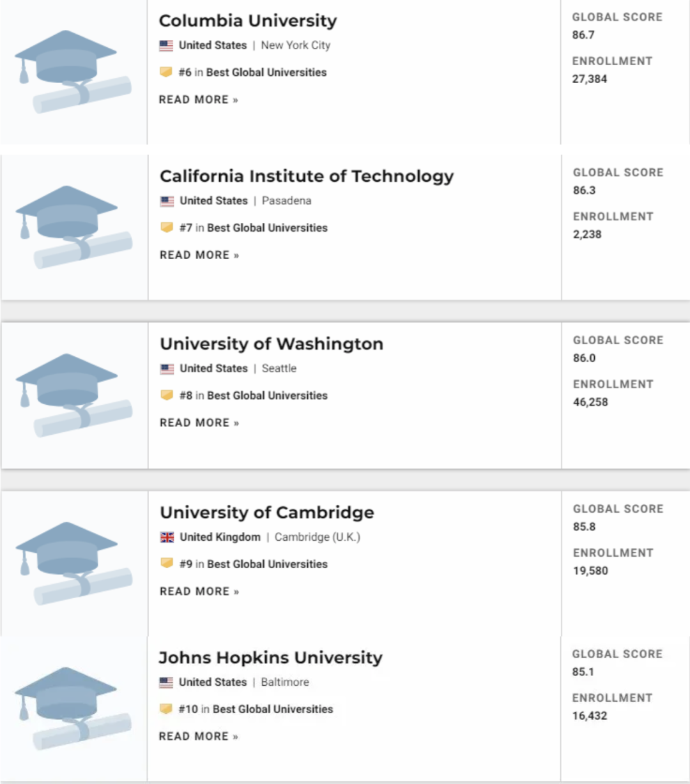Click the #8 ranking badge icon
Image resolution: width=690 pixels, height=784 pixels.
pos(167,395)
